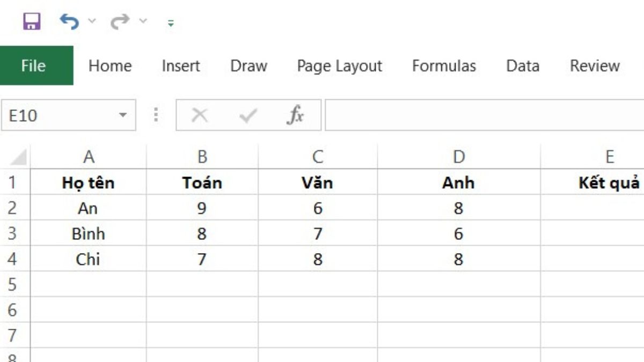This screenshot has width=644, height=362.
Task: Select the cell containing Bình
Action: 88,234
